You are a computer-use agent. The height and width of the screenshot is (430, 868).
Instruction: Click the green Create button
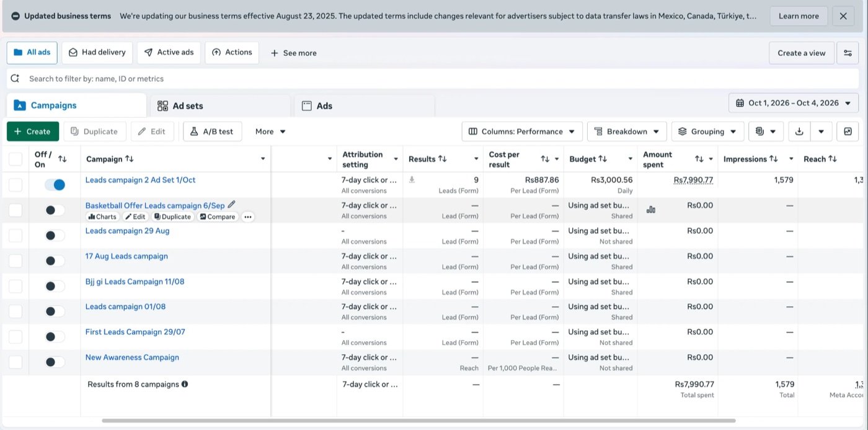(33, 132)
